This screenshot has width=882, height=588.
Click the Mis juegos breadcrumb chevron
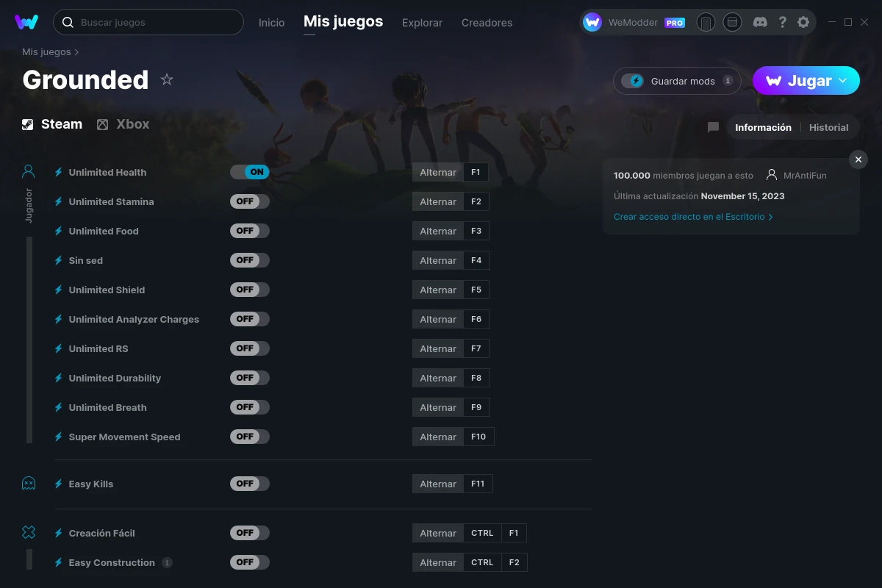(x=76, y=52)
